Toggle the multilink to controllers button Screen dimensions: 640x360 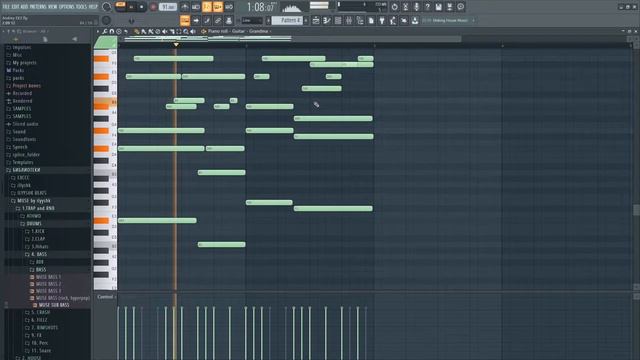(229, 20)
